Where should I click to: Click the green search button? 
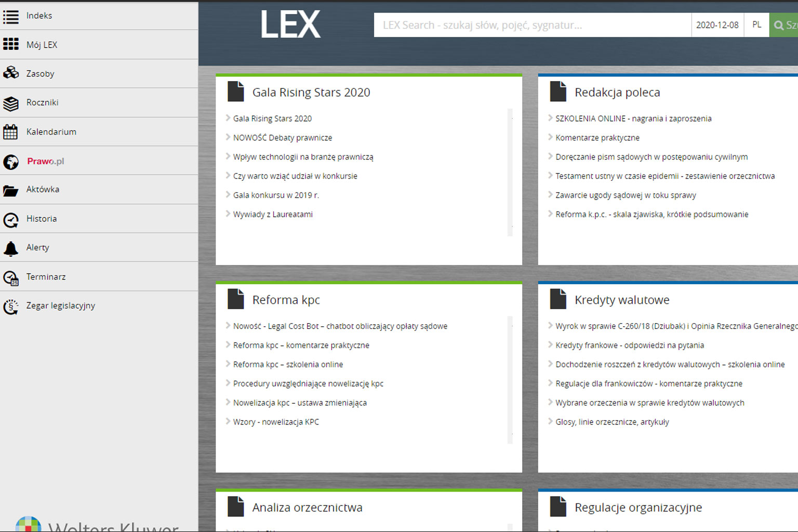coord(784,25)
